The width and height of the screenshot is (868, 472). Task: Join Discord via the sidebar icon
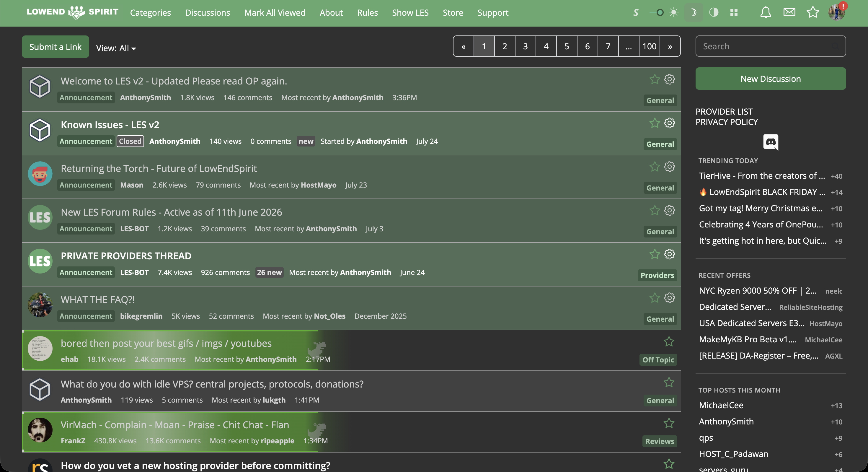771,142
